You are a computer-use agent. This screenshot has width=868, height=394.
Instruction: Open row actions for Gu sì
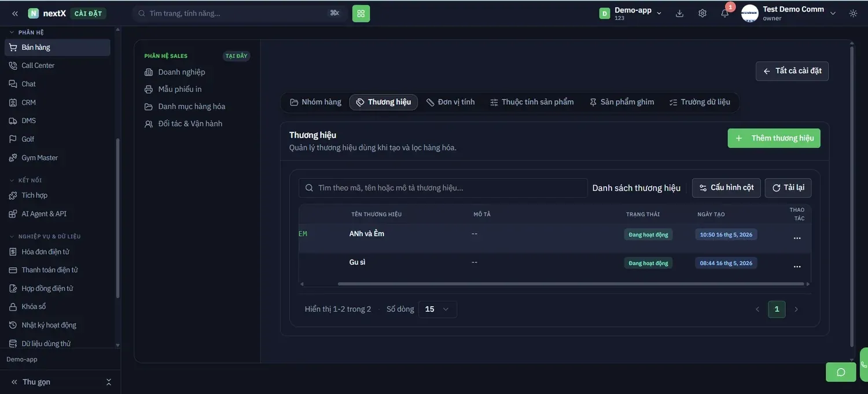pos(797,267)
